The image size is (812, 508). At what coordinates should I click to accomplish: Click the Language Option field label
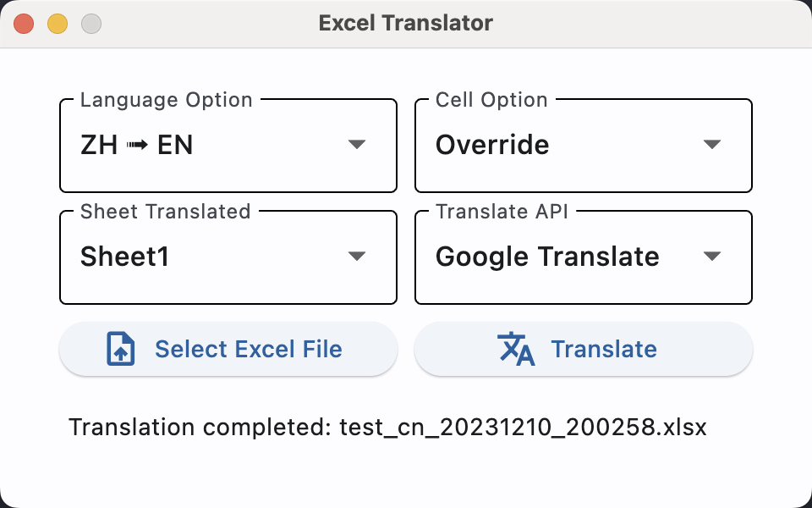tap(166, 100)
